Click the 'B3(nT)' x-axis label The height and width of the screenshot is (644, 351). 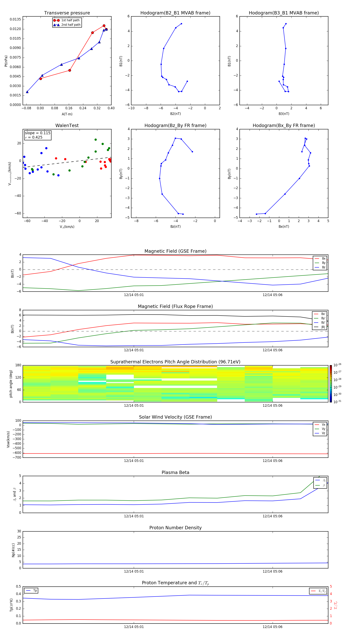[x=284, y=114]
